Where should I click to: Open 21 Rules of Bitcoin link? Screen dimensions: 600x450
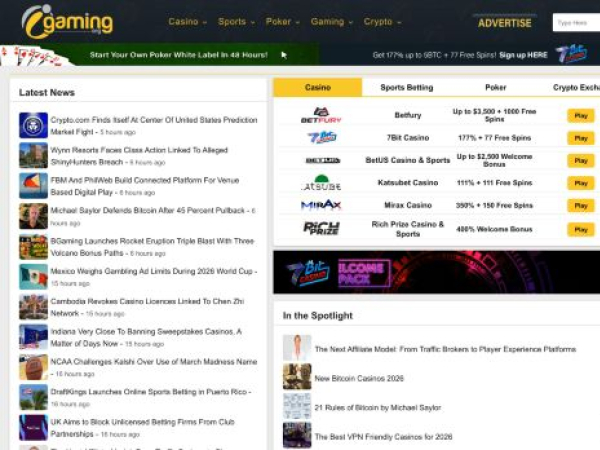(x=378, y=408)
